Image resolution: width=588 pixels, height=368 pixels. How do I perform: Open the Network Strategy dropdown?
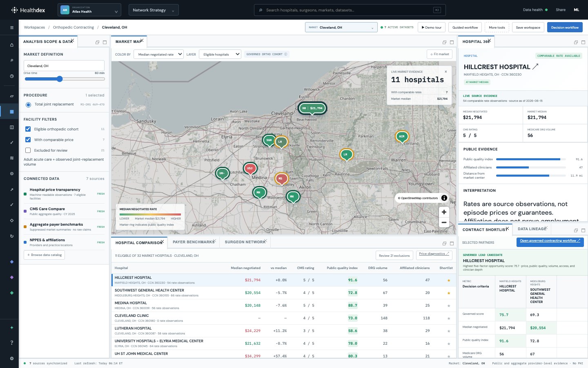click(154, 10)
